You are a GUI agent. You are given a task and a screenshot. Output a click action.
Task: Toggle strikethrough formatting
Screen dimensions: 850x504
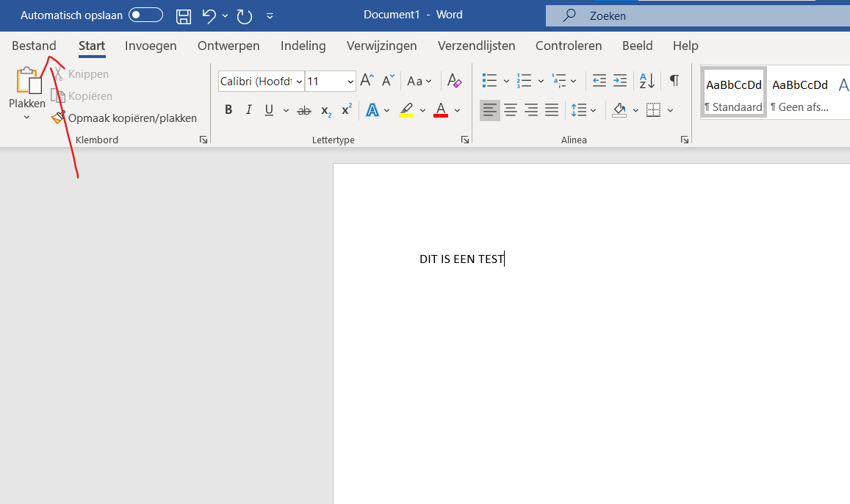(304, 110)
